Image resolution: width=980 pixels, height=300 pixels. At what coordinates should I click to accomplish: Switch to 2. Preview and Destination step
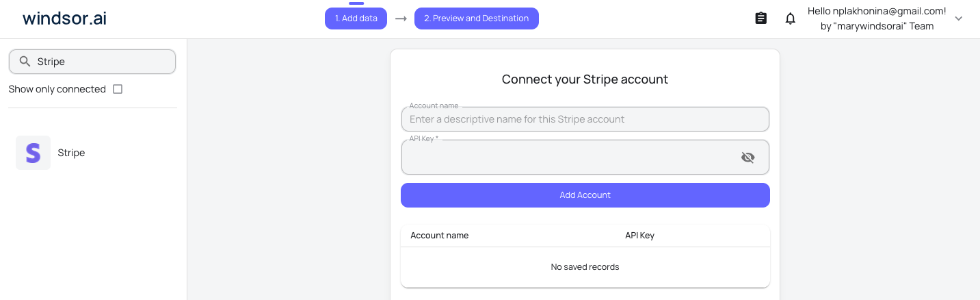coord(477,18)
